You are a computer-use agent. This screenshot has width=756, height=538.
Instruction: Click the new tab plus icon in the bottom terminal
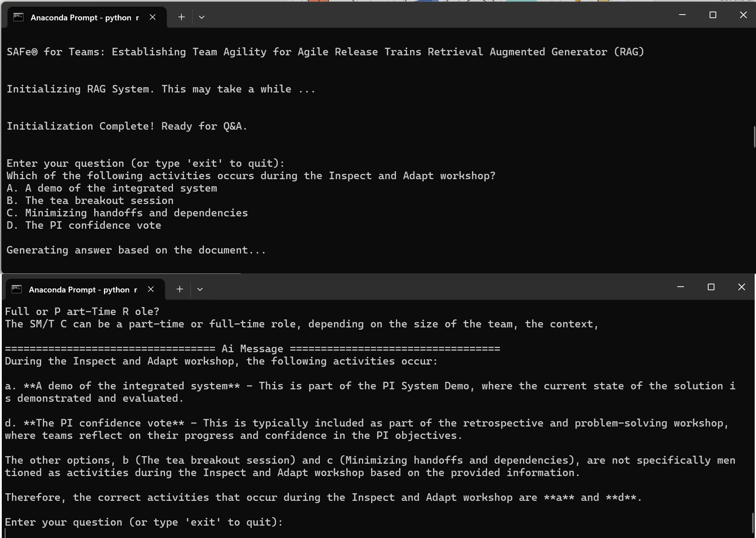(180, 289)
